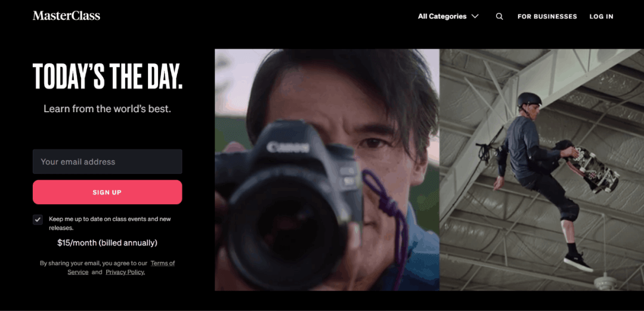Click the skateboard held in mid-air
644x311 pixels.
[x=593, y=169]
